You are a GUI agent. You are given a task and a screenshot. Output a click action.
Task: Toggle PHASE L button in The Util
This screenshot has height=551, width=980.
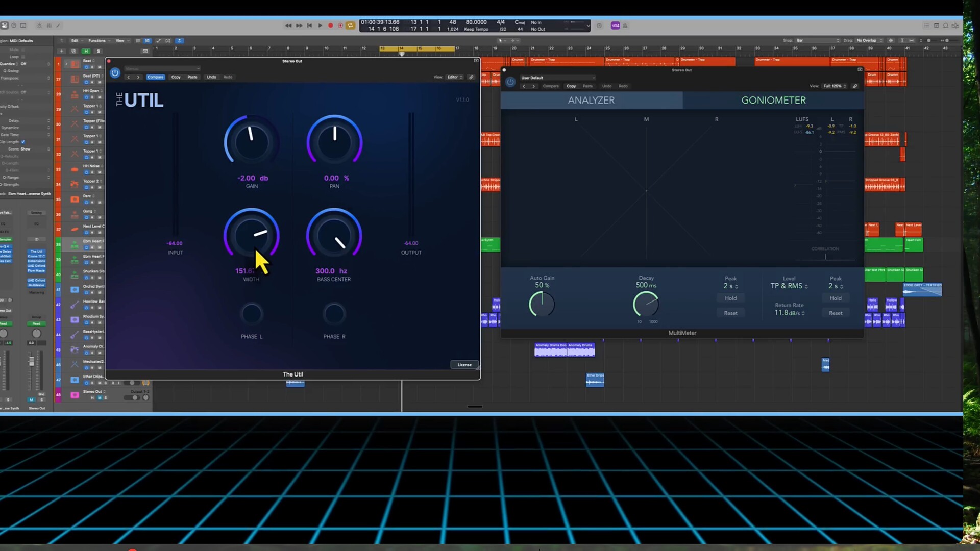252,314
